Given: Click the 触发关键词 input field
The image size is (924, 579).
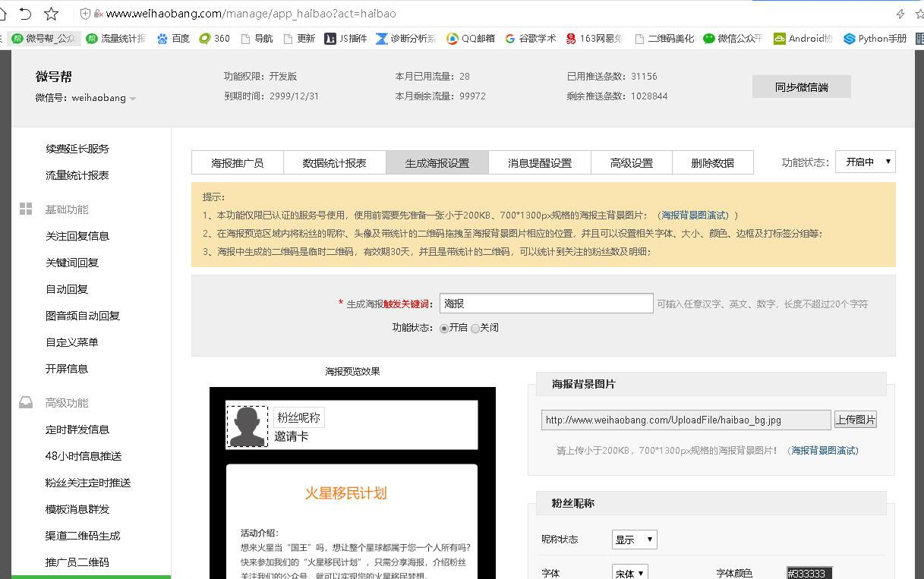Looking at the screenshot, I should click(546, 304).
